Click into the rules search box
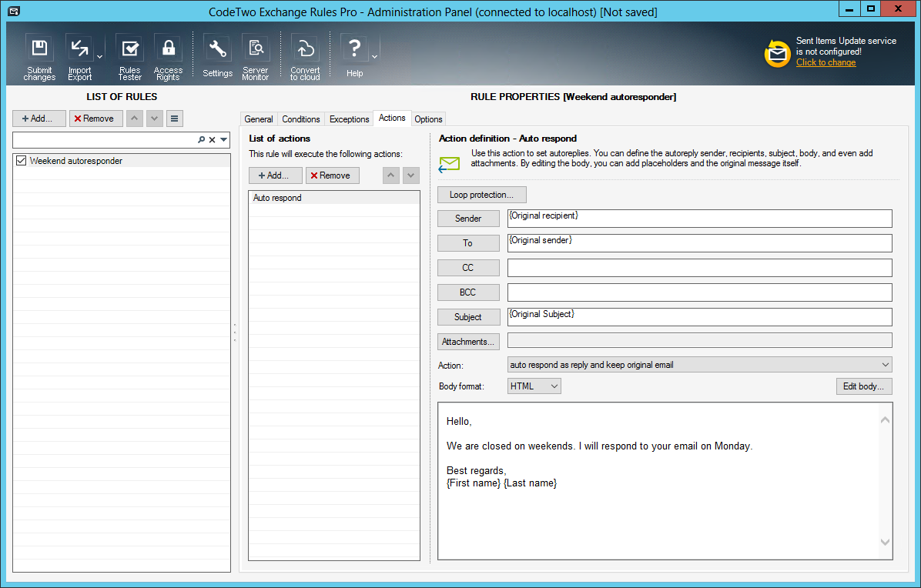This screenshot has height=588, width=921. click(x=105, y=139)
